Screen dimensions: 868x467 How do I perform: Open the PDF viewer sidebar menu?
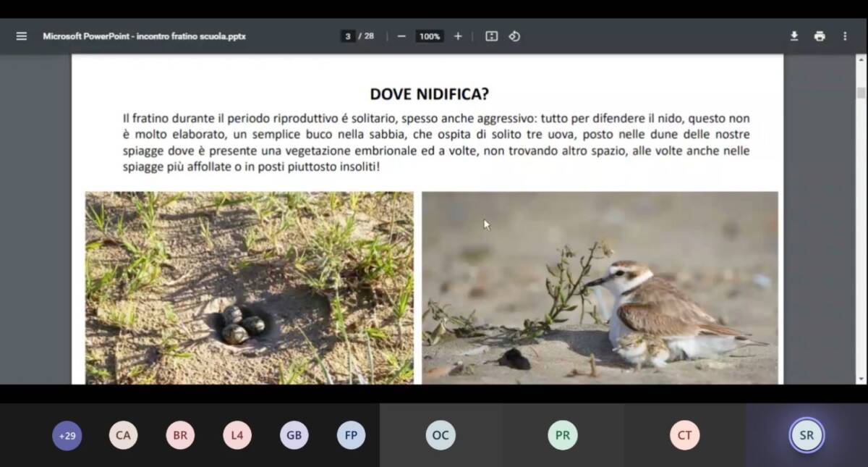pyautogui.click(x=21, y=36)
